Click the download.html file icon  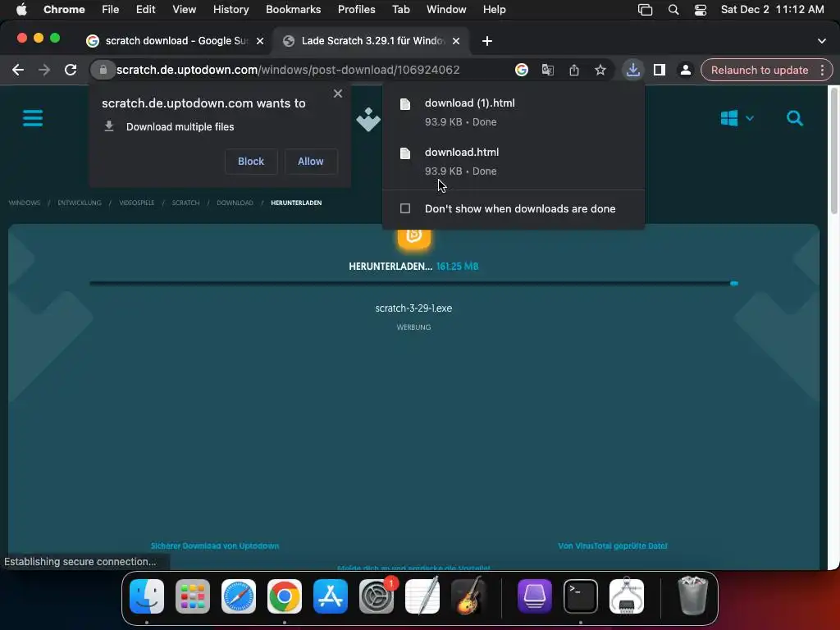pos(405,153)
